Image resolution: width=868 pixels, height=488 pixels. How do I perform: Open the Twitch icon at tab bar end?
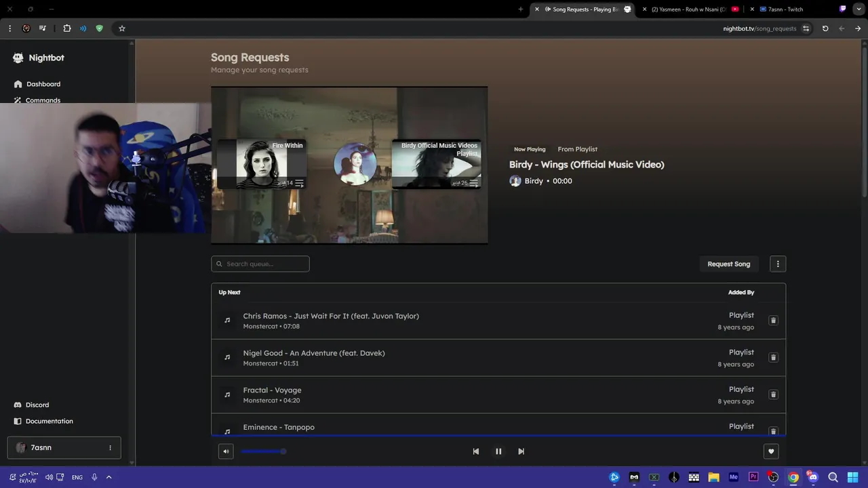843,9
